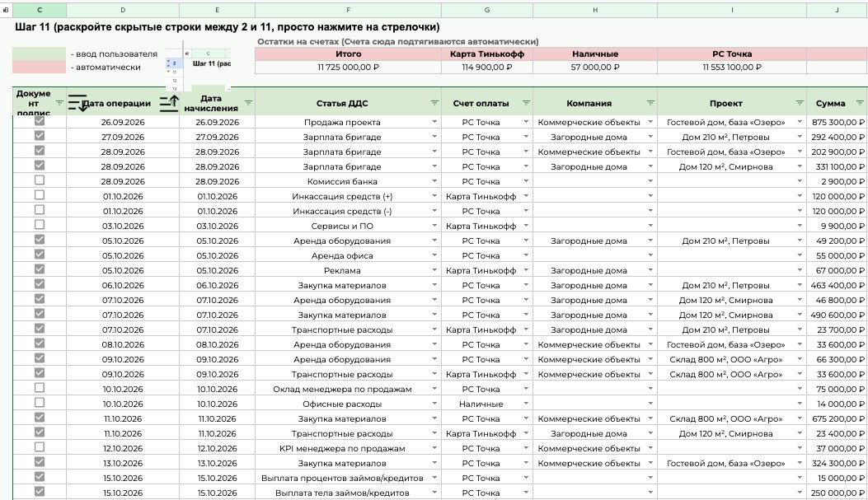Select the date cell 12.10.2026 under Дата начисления
Viewport: 868px width, 500px height.
(x=217, y=449)
